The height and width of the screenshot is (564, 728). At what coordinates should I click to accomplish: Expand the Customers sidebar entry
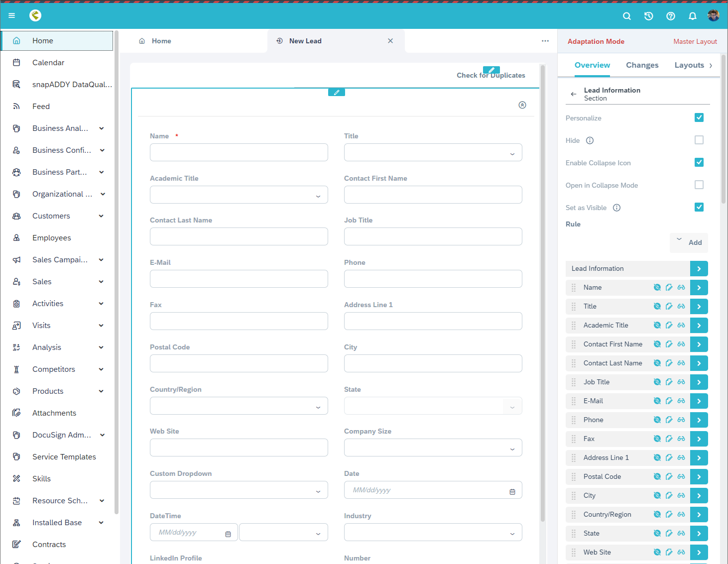click(x=102, y=216)
